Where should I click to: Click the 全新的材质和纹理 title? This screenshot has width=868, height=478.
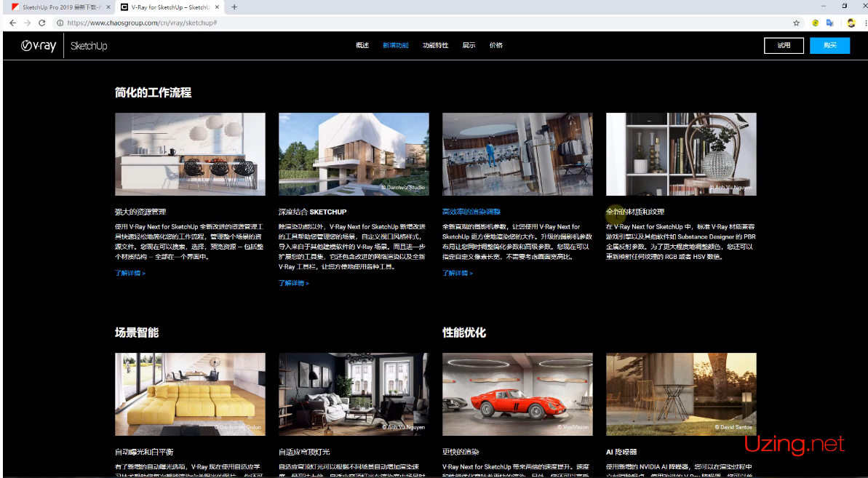(635, 212)
